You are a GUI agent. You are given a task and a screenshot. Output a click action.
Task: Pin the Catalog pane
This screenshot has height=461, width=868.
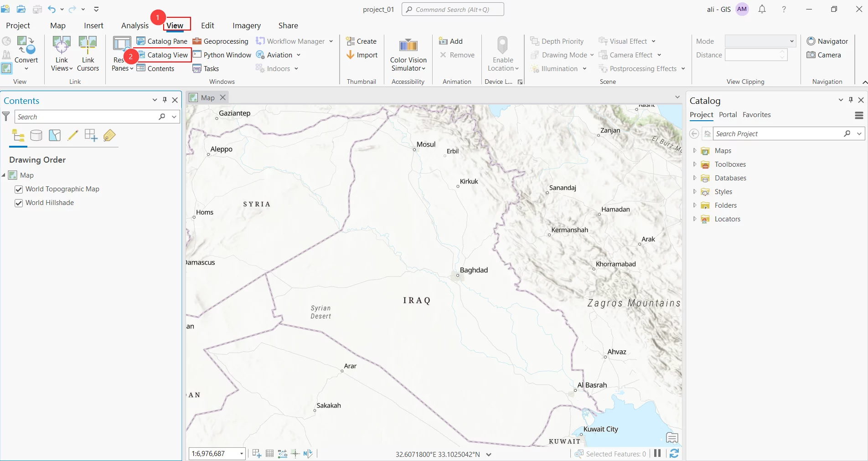[x=851, y=100]
